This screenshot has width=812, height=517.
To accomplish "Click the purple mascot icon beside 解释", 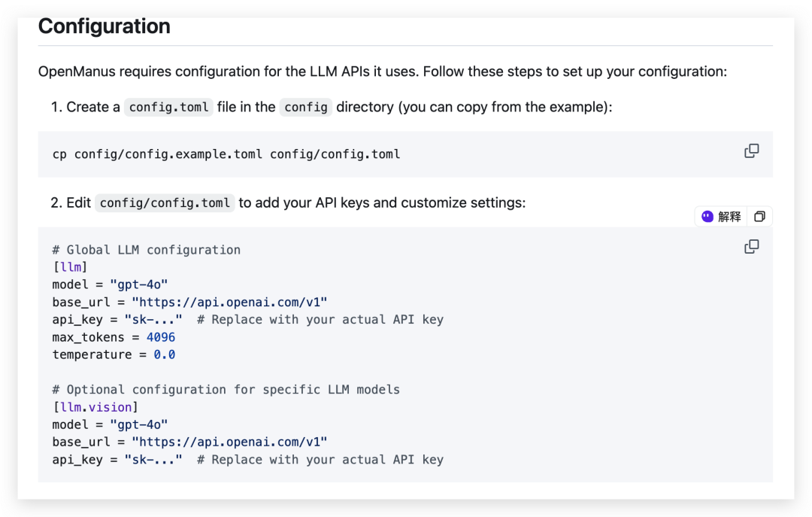I will tap(707, 217).
